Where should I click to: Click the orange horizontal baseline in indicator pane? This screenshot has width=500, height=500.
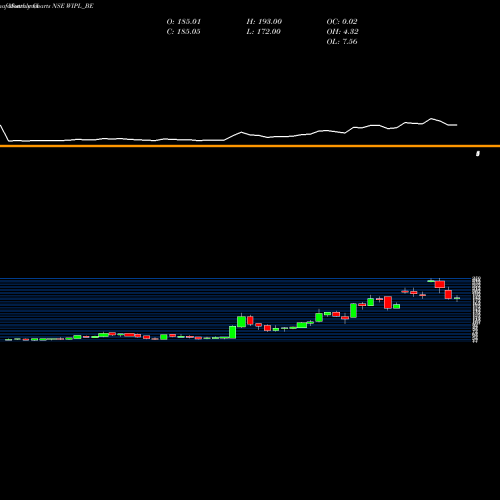(250, 146)
